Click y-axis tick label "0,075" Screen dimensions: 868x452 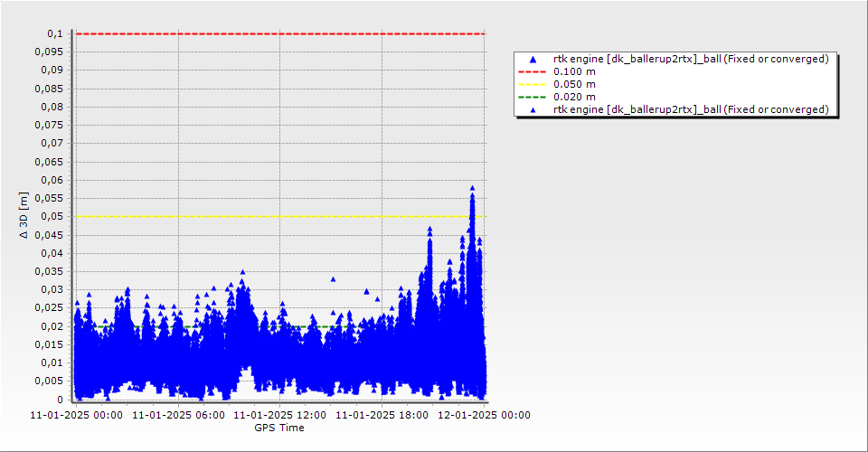[49, 125]
